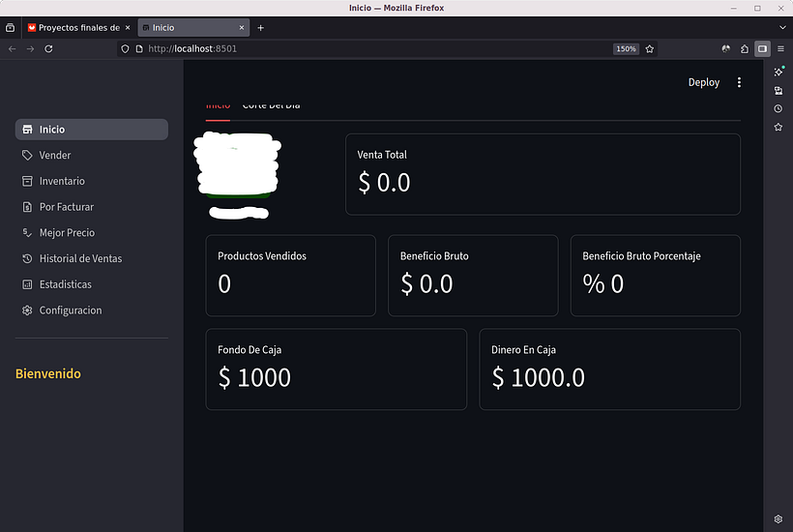Open Configuracion settings page
The height and width of the screenshot is (532, 793).
tap(70, 310)
